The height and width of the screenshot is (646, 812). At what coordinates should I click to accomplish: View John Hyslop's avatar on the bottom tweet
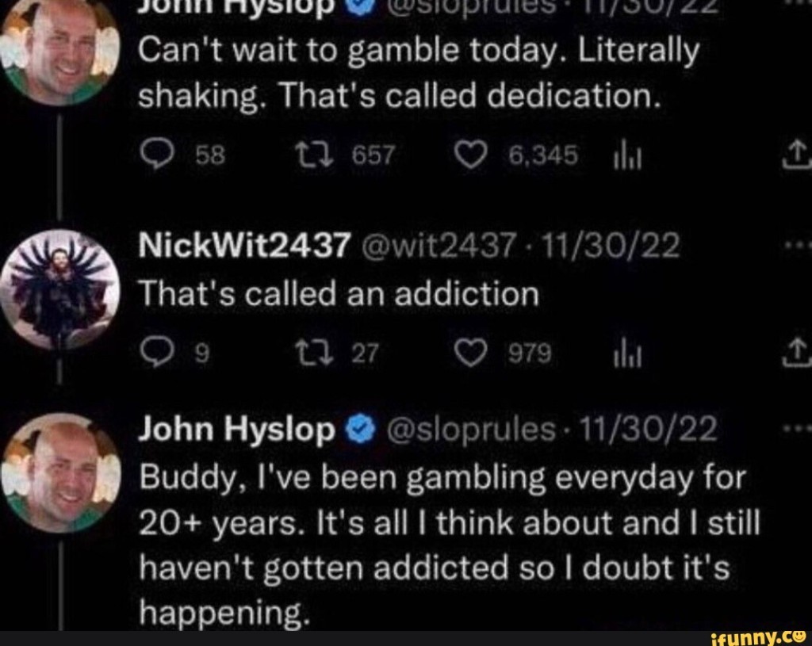60,473
